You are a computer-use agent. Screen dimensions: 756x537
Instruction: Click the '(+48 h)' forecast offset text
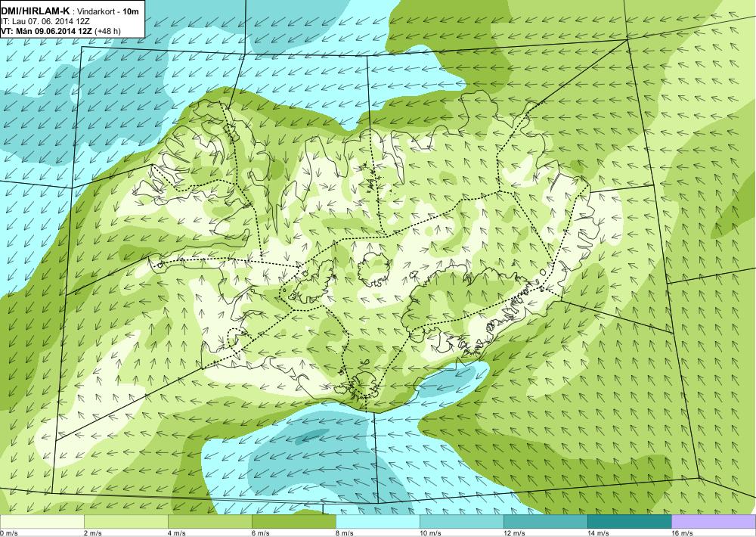pos(108,31)
